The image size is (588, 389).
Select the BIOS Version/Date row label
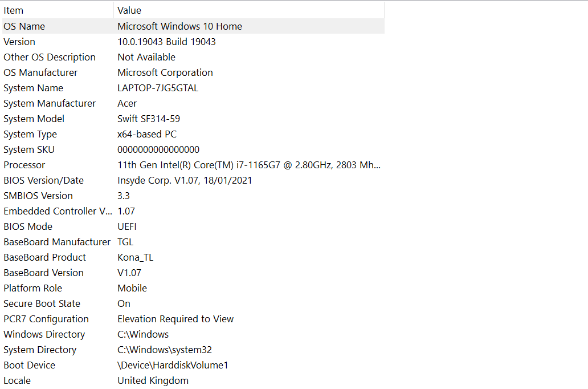[x=43, y=180]
